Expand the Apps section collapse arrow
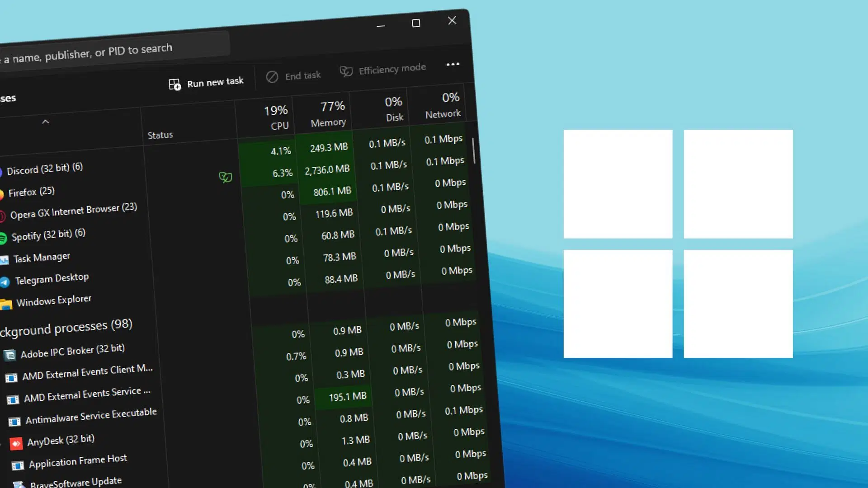Viewport: 868px width, 488px height. [x=45, y=121]
